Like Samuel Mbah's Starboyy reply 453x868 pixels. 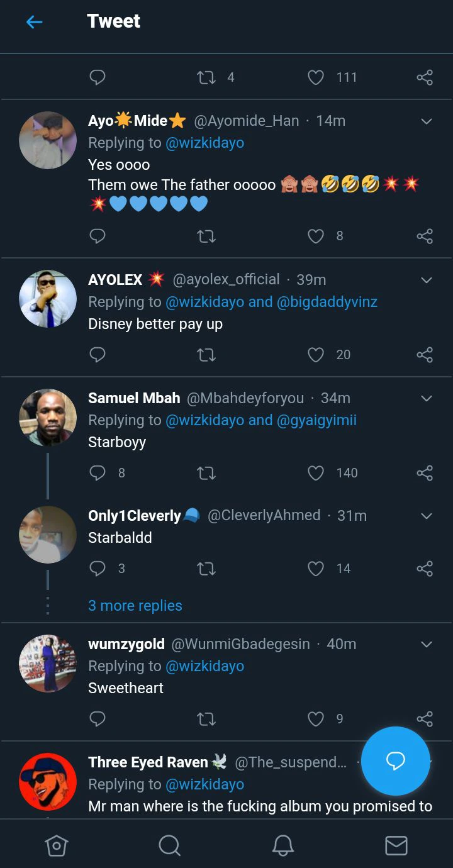pos(316,473)
